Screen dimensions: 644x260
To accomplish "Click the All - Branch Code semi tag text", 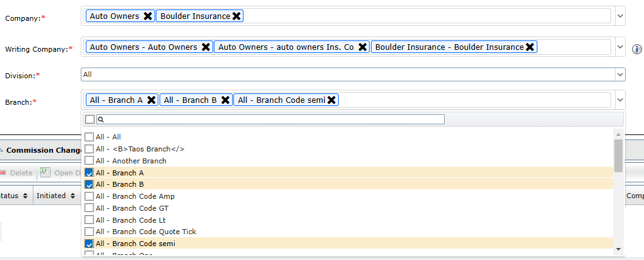I will pos(282,100).
